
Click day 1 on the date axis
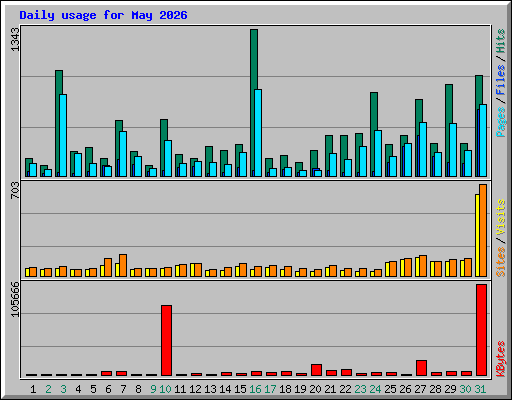pyautogui.click(x=33, y=389)
